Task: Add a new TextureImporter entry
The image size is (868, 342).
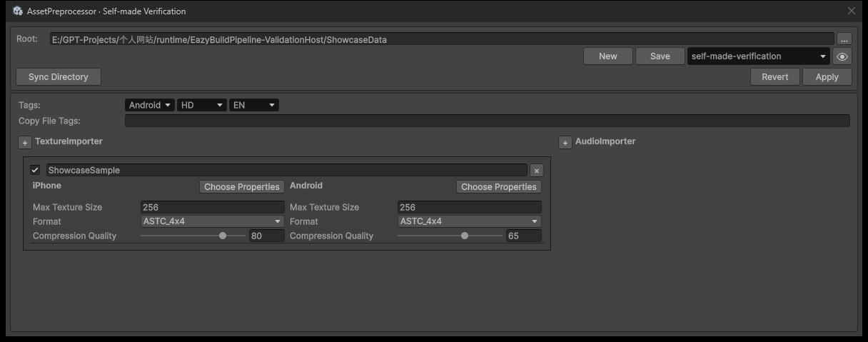Action: pos(24,143)
